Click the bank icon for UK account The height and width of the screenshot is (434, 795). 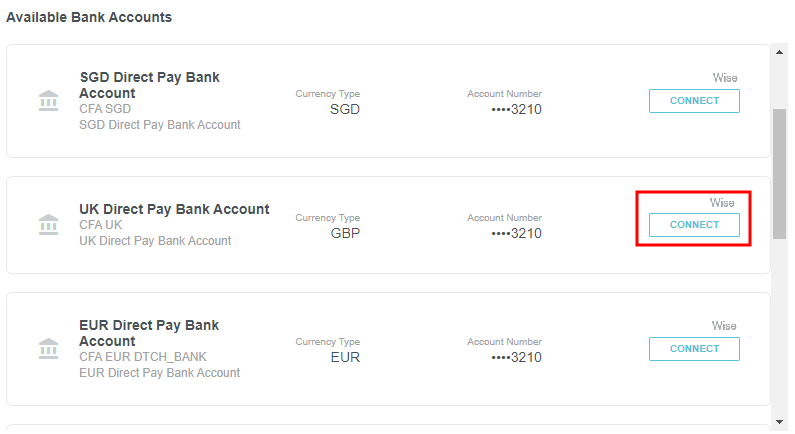(48, 225)
